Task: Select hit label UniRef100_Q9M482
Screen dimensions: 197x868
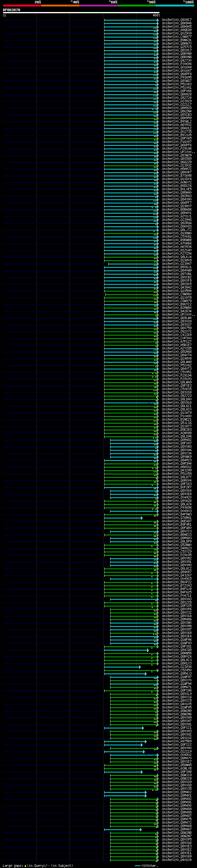Action: click(x=176, y=440)
